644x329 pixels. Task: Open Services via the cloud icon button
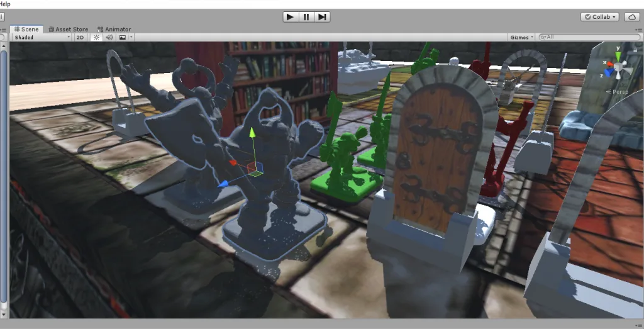coord(631,17)
